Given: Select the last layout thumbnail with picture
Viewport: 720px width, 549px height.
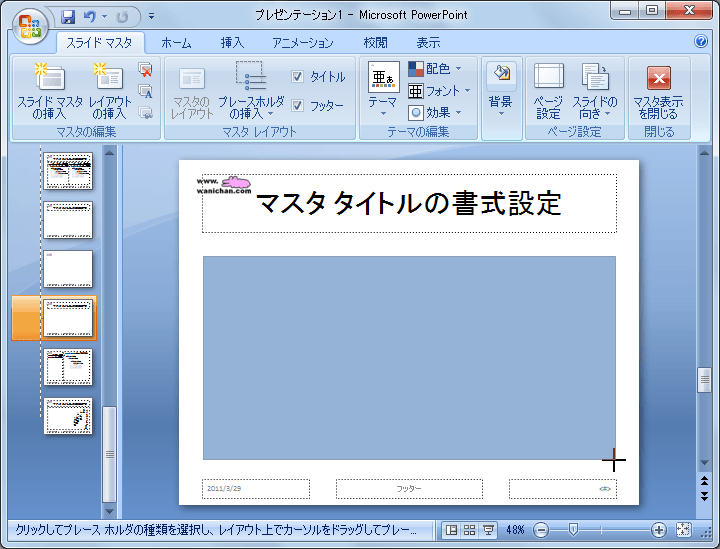Looking at the screenshot, I should (x=68, y=416).
